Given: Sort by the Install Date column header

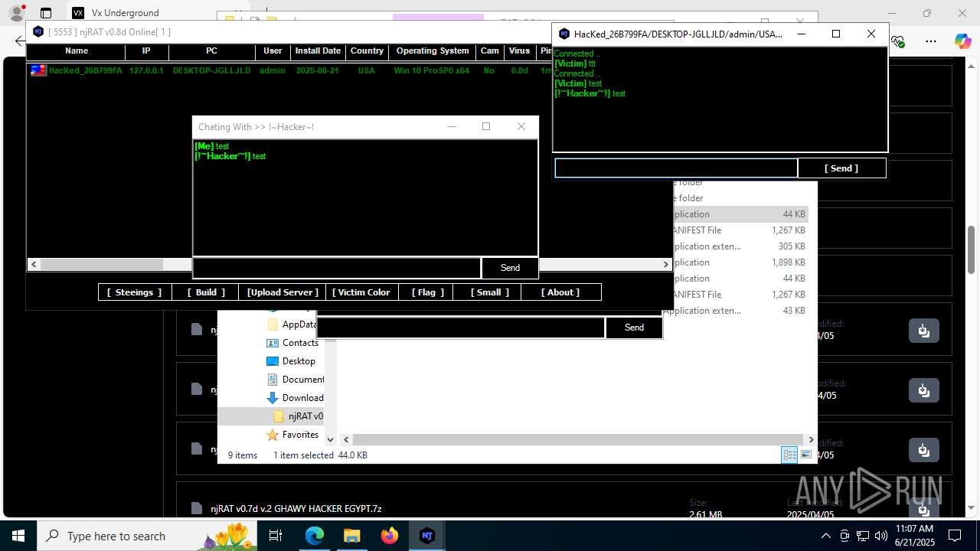Looking at the screenshot, I should (318, 51).
